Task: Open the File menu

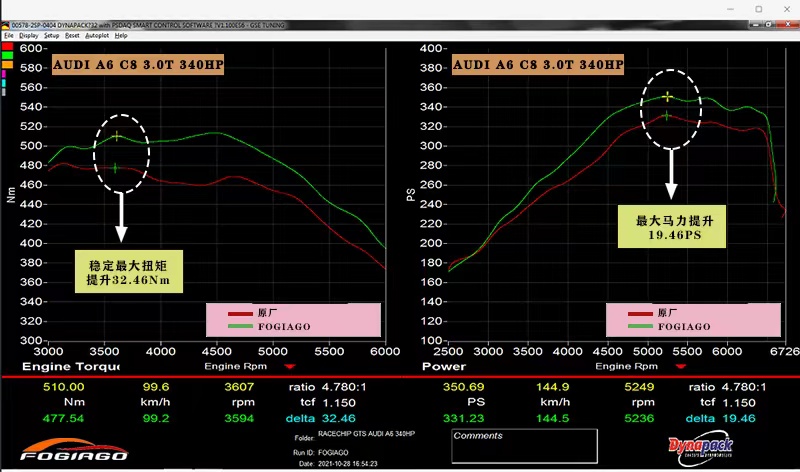Action: tap(9, 36)
